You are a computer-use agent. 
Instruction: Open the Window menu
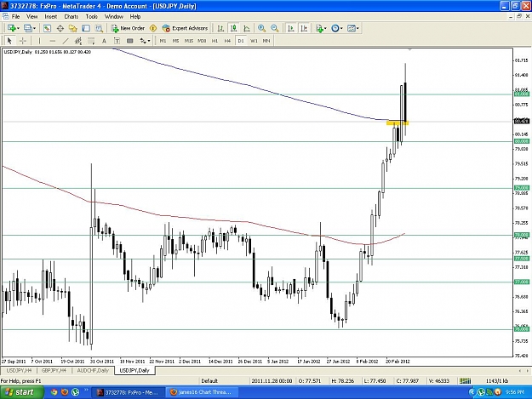(x=114, y=17)
